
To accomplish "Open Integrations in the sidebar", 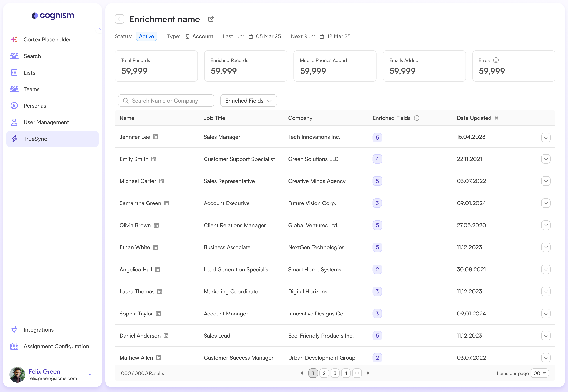I will [39, 330].
